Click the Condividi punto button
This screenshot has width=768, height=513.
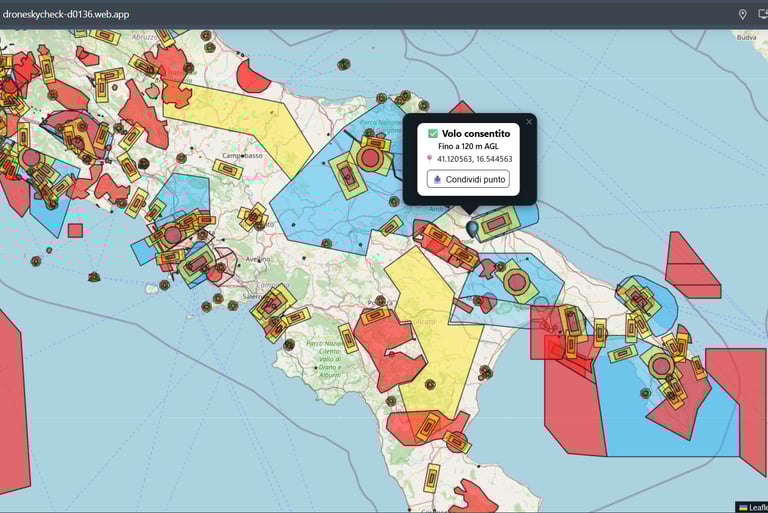coord(468,179)
